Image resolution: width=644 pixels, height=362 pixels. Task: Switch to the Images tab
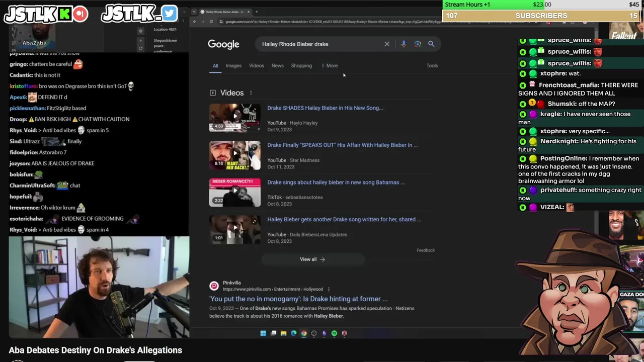(233, 66)
